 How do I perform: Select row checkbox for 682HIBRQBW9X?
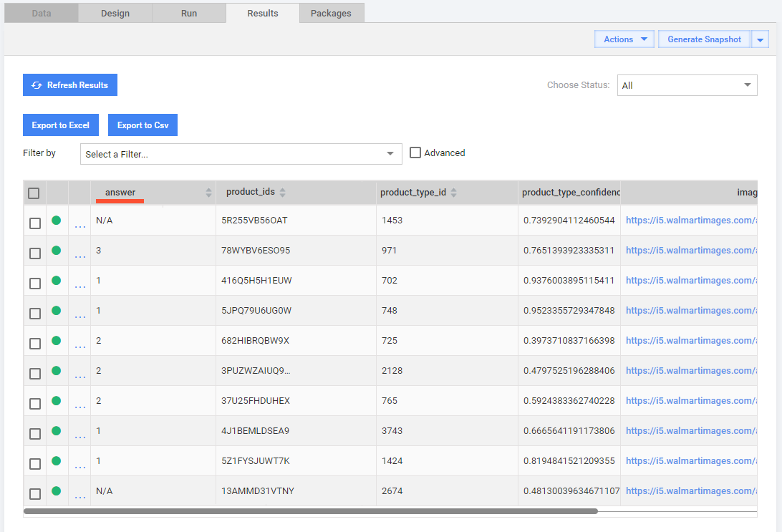[35, 344]
